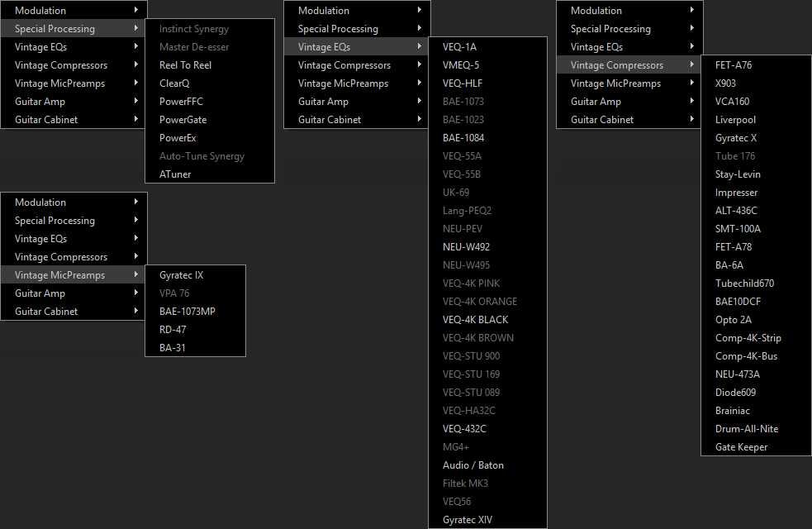Screen dimensions: 812x529
Task: Choose BAE-1073MP preamp
Action: click(195, 312)
